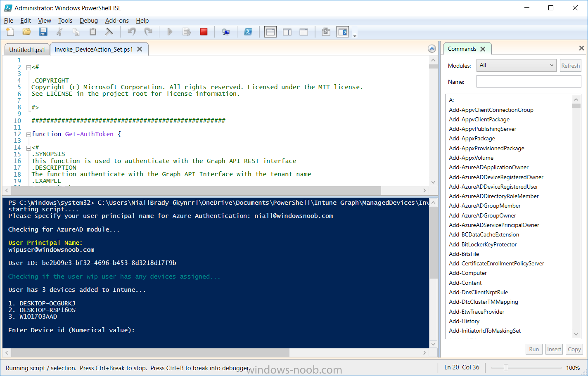Clear the console pane icon
Viewport: 588px width, 376px height.
pyautogui.click(x=109, y=32)
